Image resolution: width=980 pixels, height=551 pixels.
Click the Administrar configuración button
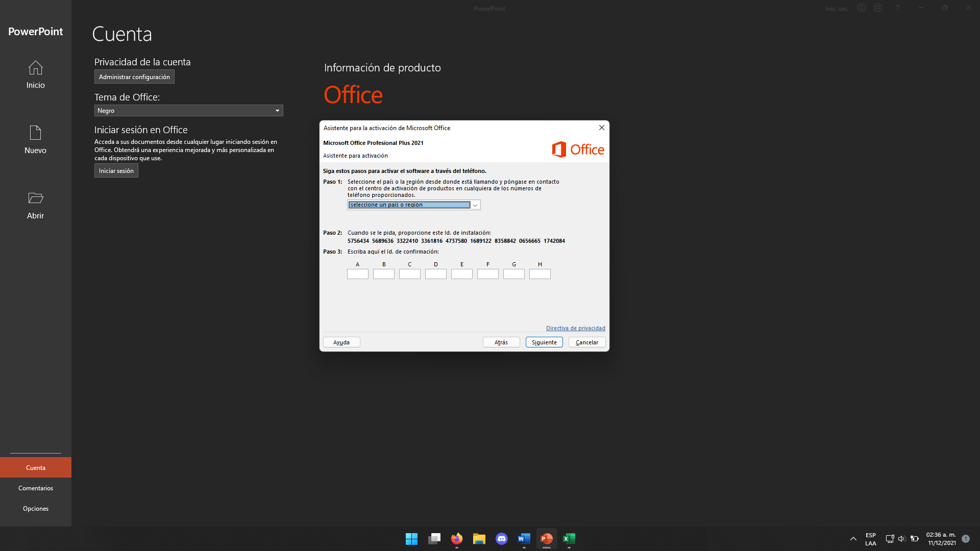(x=134, y=77)
